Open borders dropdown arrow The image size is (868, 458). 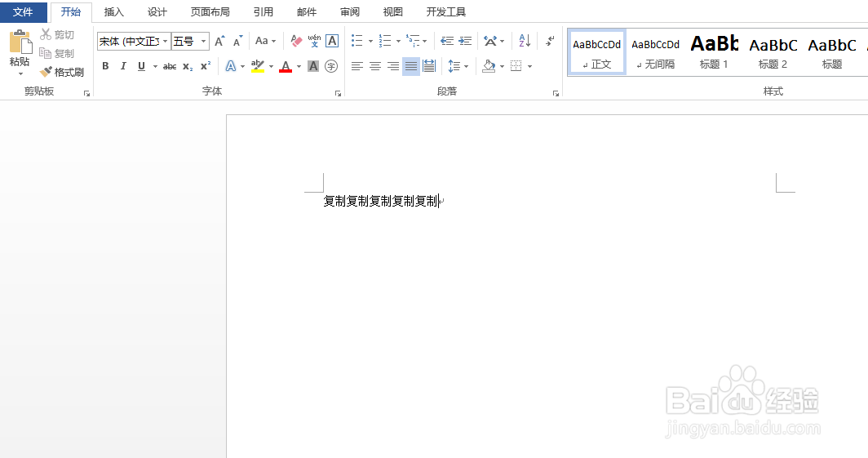(529, 66)
